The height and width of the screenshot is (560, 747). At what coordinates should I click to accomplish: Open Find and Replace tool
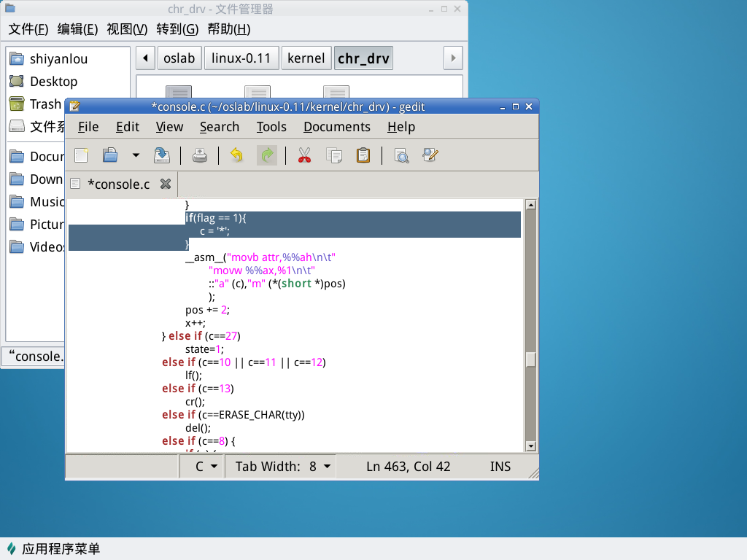pos(430,155)
